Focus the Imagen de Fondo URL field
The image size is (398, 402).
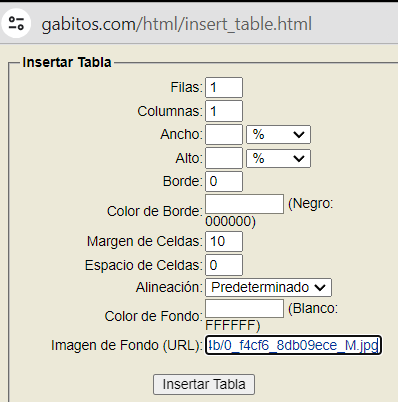(293, 345)
